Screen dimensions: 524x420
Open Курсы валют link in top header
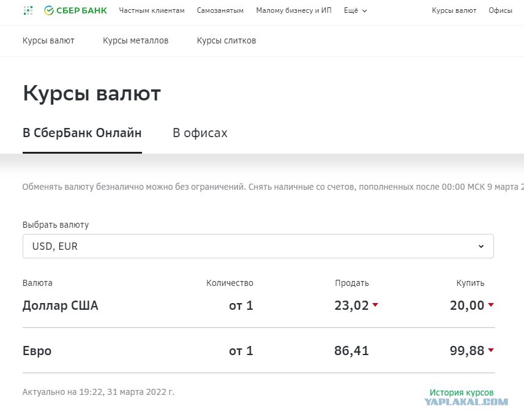point(454,10)
